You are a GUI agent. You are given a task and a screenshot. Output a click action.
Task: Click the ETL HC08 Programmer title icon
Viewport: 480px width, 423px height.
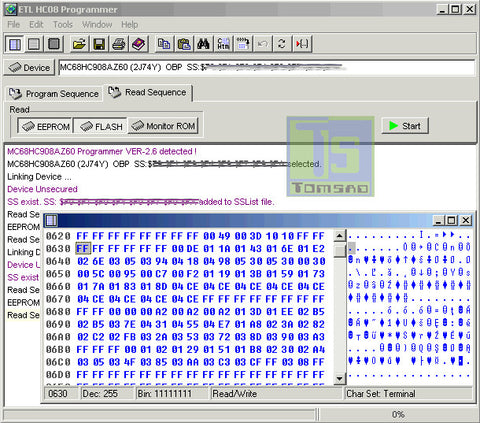coord(10,9)
